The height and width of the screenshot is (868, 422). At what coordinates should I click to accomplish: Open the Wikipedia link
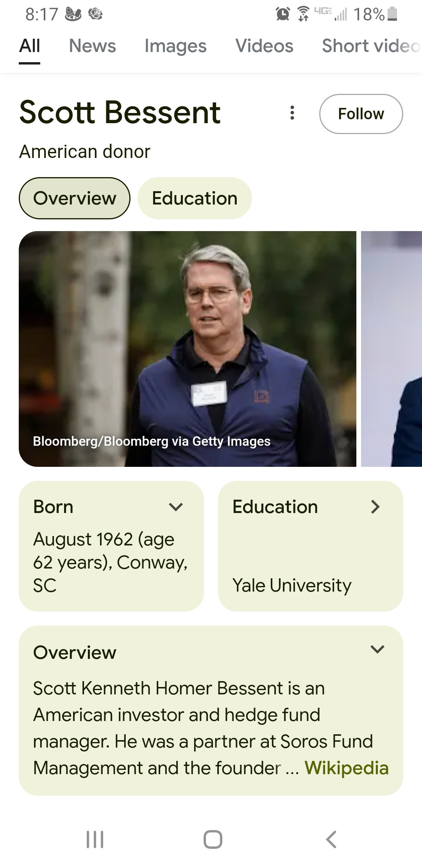coord(347,768)
